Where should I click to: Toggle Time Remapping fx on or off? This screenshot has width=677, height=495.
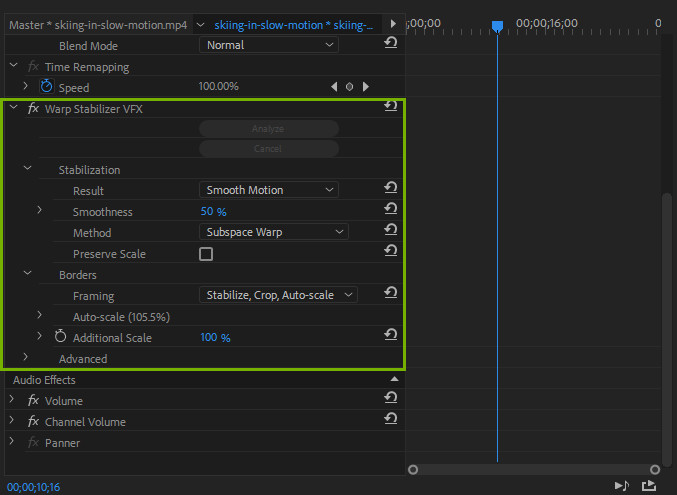(33, 67)
